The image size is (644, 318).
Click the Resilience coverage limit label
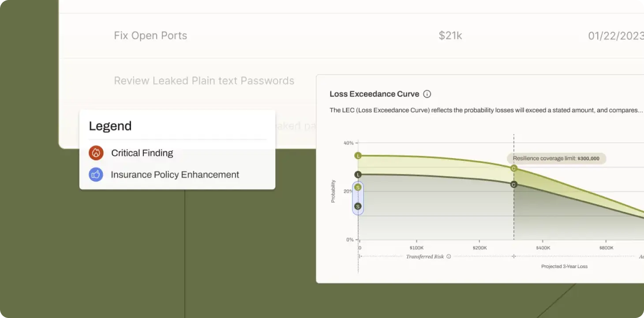556,159
